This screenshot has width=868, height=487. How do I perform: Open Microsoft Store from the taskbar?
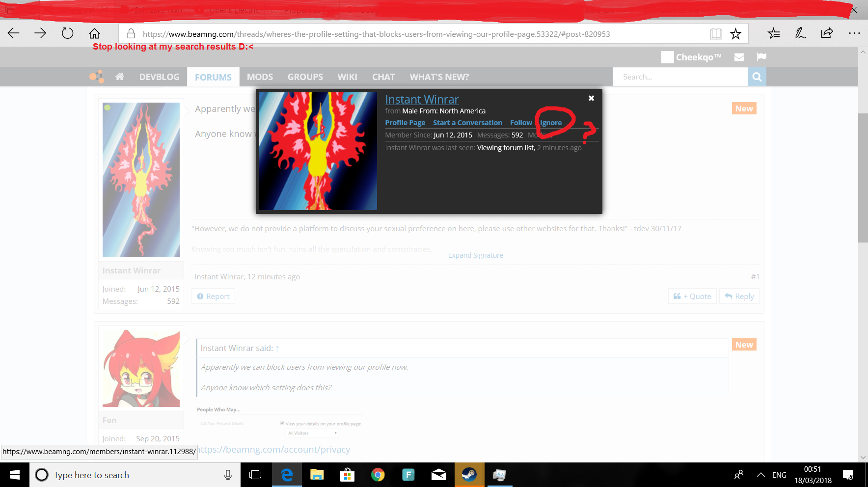coord(348,475)
